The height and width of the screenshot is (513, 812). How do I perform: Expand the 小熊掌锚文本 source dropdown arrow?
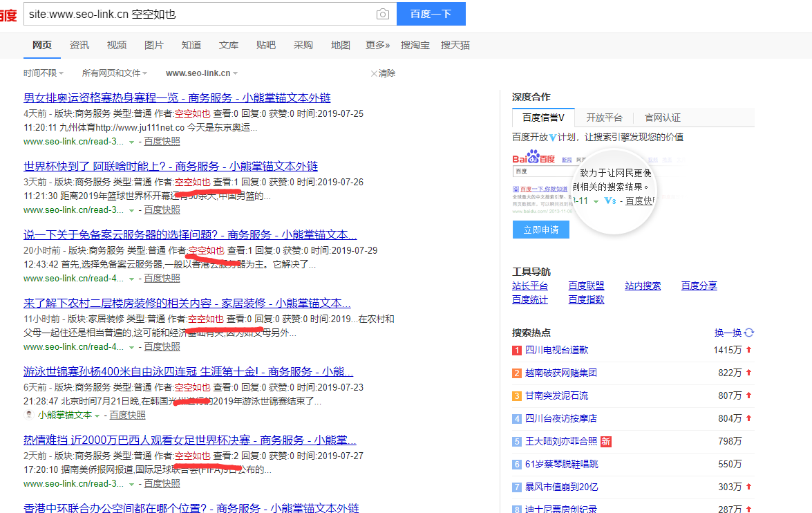(97, 416)
